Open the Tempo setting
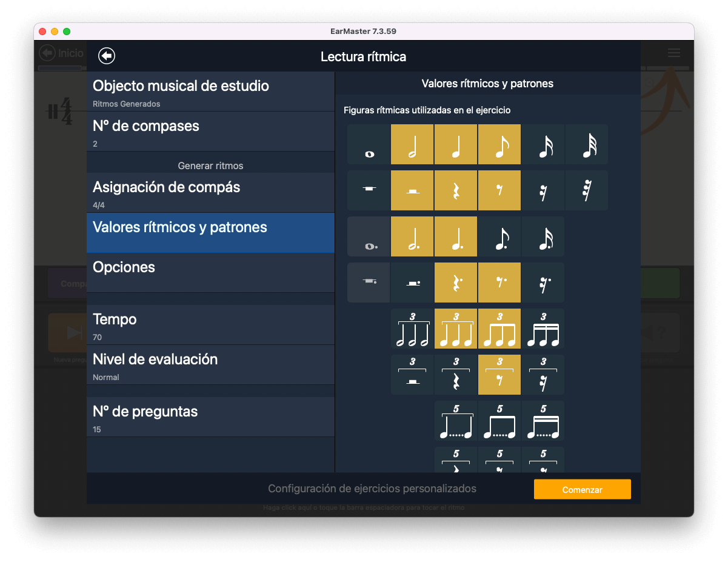Screen dimensions: 728x562 tap(210, 325)
